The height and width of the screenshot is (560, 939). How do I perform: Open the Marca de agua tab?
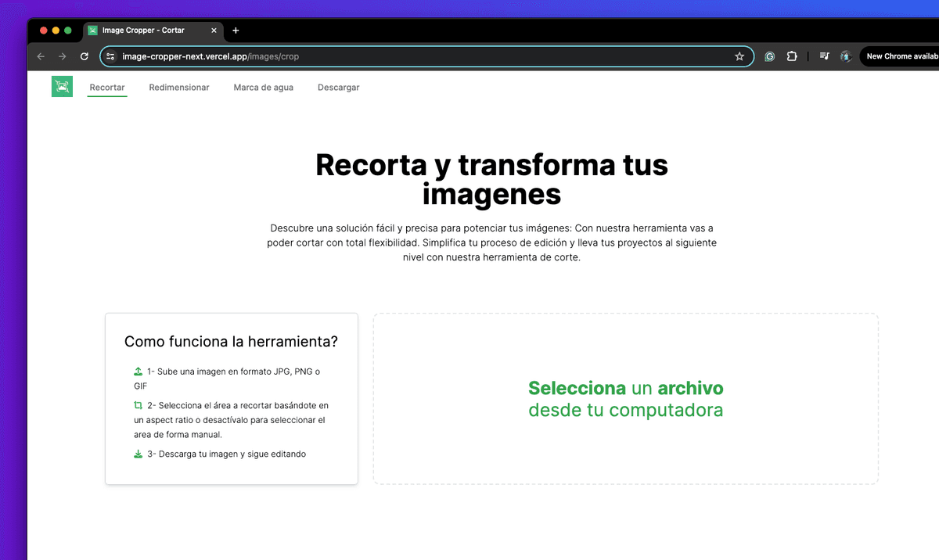tap(263, 88)
